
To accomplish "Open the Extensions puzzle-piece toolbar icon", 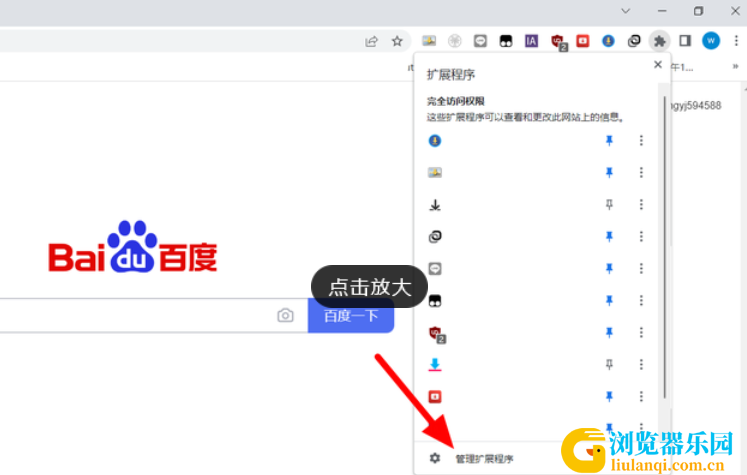I will click(x=659, y=41).
